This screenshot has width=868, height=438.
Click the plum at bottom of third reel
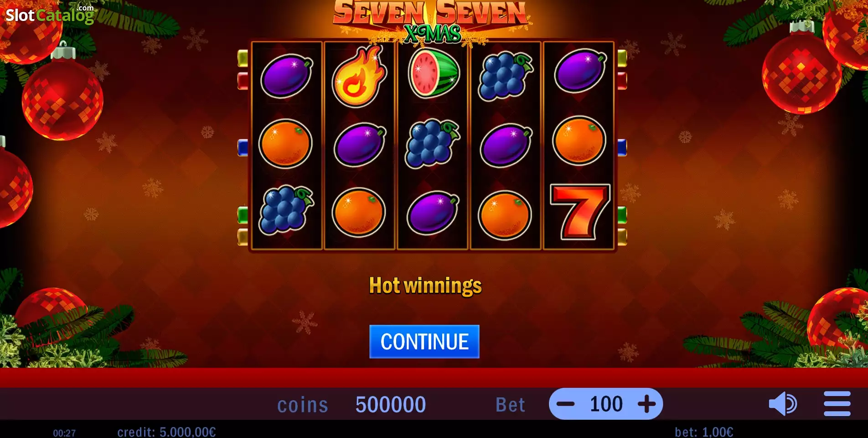[433, 213]
